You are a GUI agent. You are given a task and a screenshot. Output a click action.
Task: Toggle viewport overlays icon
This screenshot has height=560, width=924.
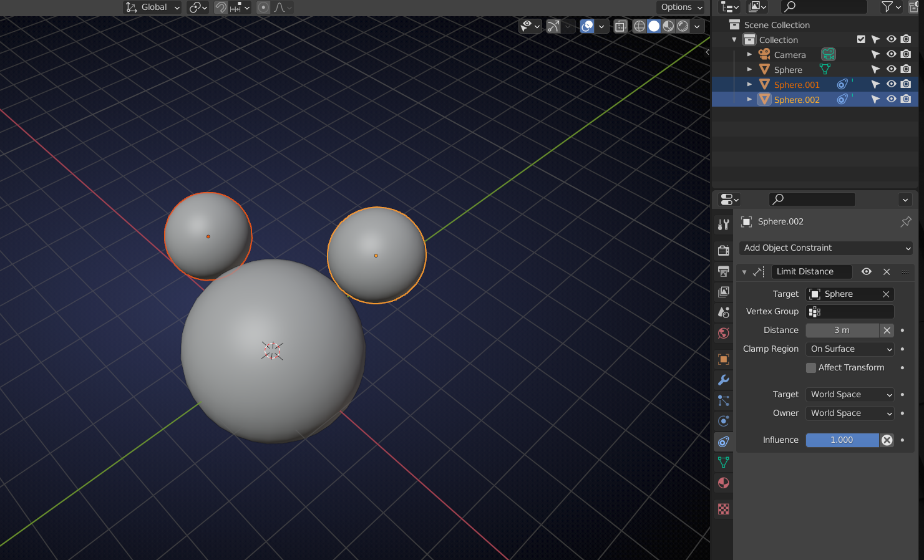[x=587, y=26]
